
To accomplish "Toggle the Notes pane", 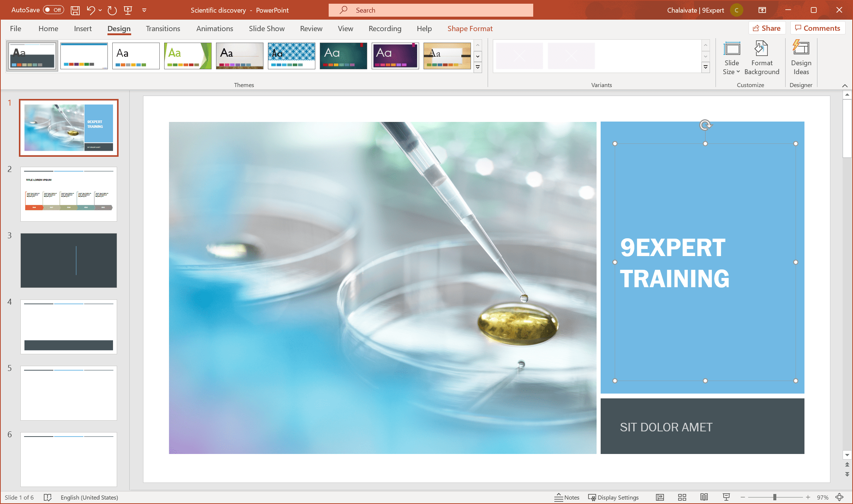I will point(567,497).
